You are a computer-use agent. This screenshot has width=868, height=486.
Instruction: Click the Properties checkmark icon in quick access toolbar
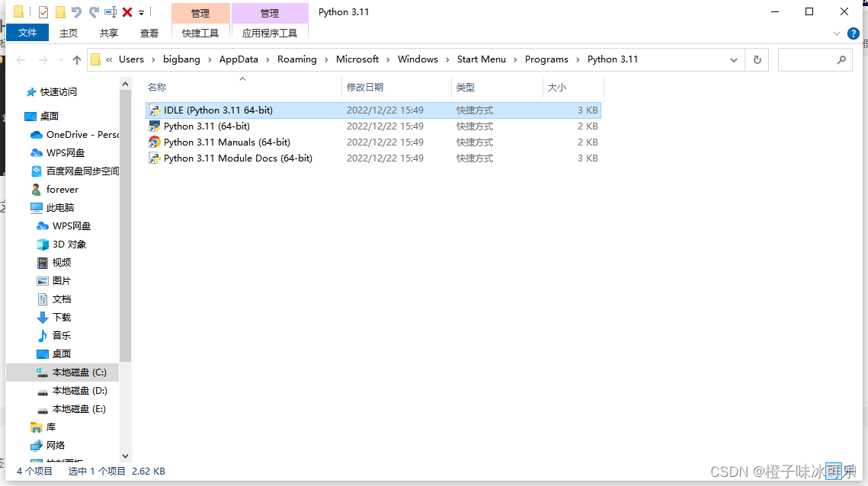43,12
